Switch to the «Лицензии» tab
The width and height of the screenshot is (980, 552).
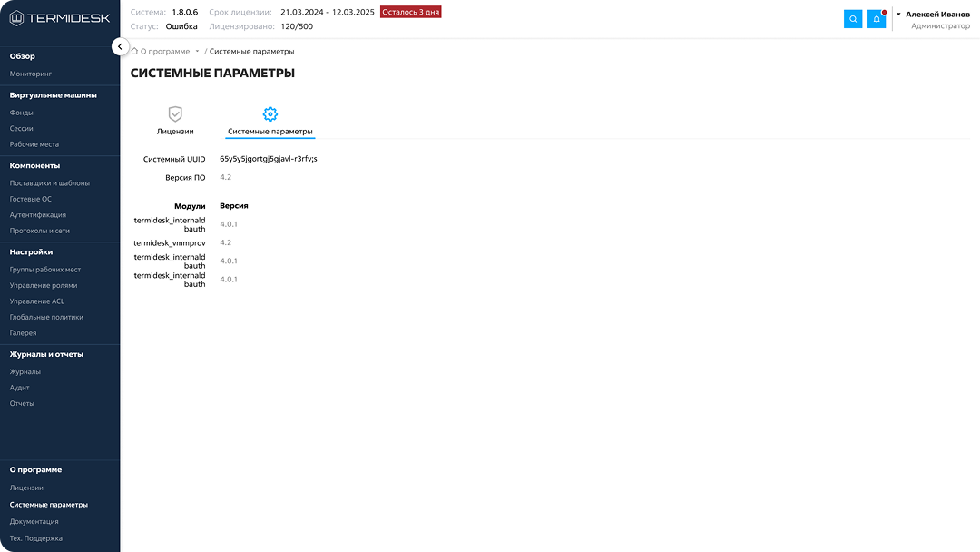click(x=175, y=132)
